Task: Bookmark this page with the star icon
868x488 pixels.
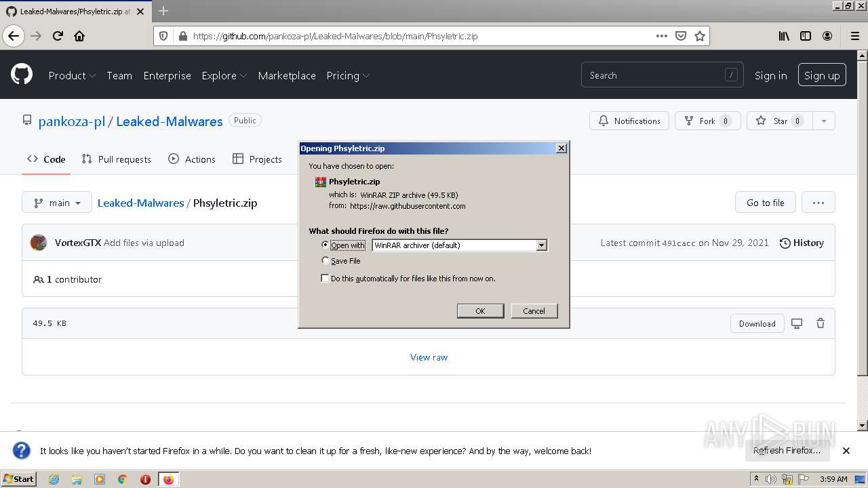Action: coord(700,36)
